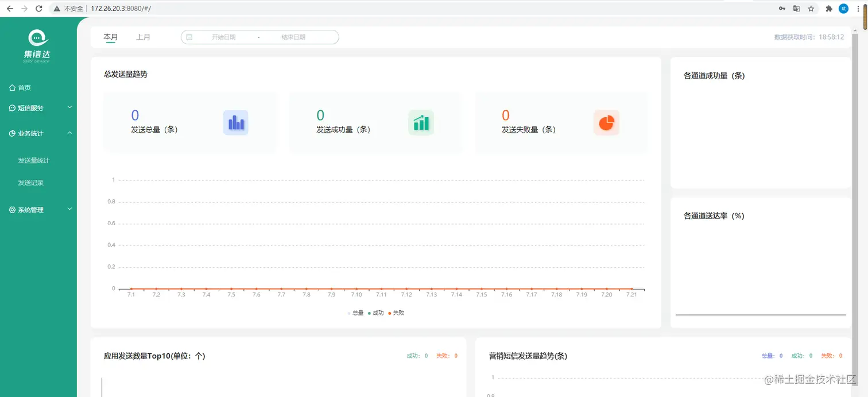This screenshot has height=397, width=868.
Task: Open Chrome three-dot menu
Action: [858, 9]
